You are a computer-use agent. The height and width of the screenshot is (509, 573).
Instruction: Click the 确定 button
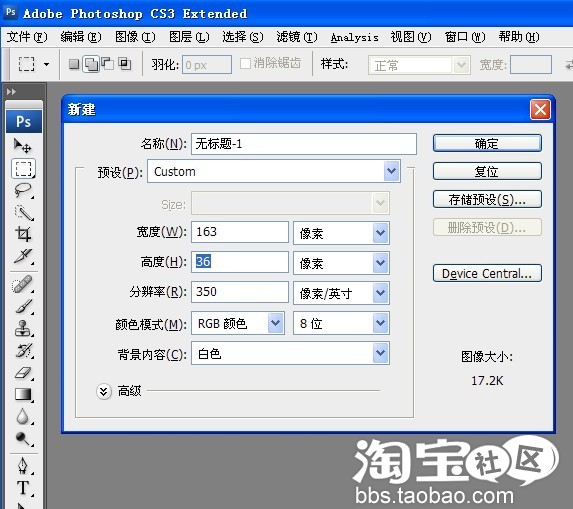(x=487, y=143)
